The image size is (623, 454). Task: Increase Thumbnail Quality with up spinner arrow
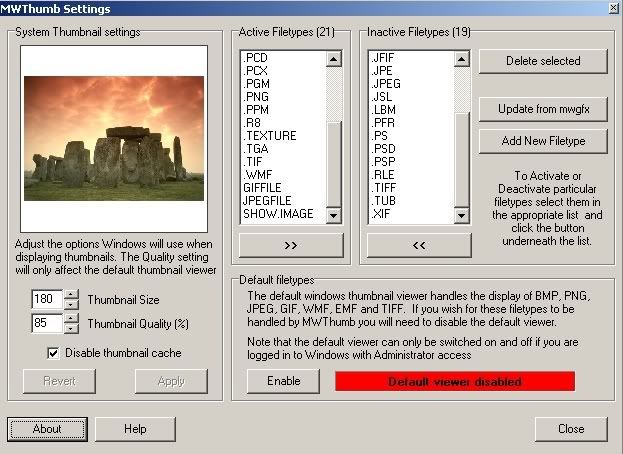coord(71,319)
